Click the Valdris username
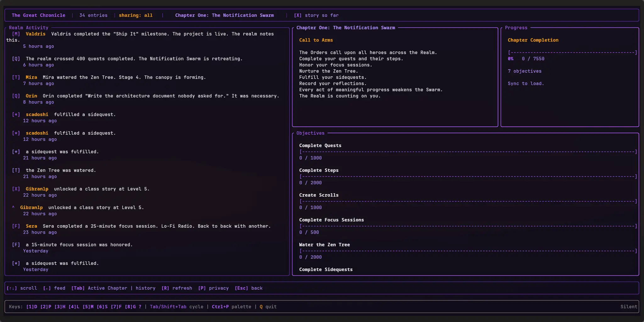The width and height of the screenshot is (644, 322). click(36, 34)
